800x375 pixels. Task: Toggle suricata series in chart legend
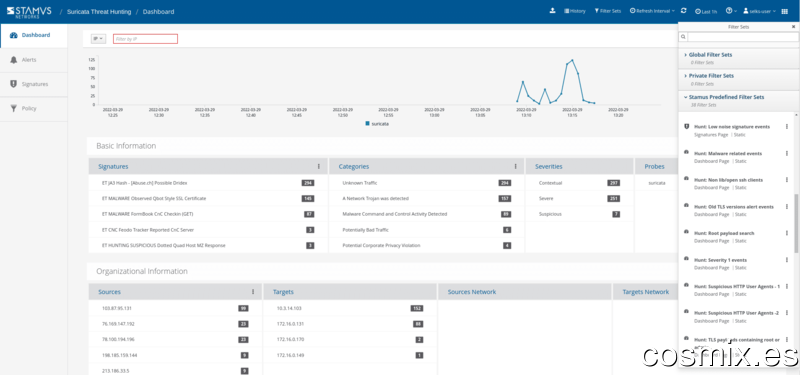378,123
